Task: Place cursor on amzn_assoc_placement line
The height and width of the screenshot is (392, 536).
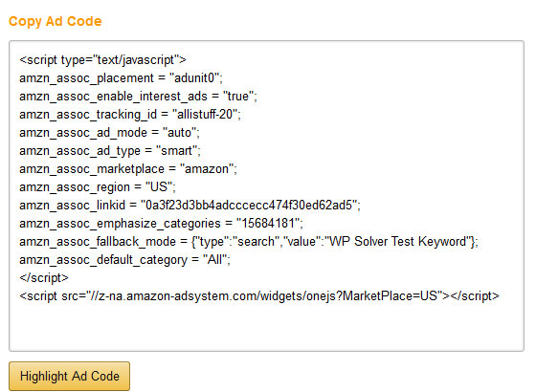Action: point(121,77)
